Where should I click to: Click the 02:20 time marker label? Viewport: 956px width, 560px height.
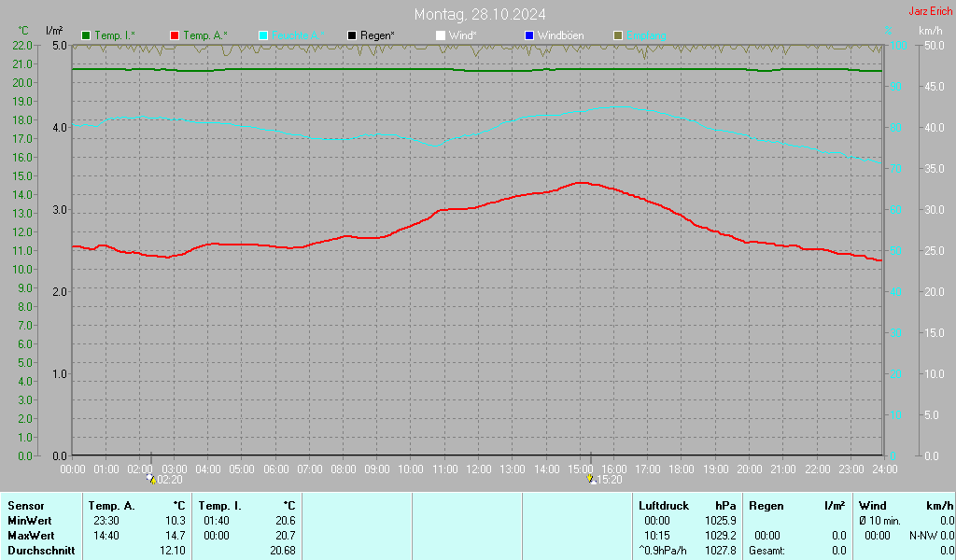click(170, 480)
